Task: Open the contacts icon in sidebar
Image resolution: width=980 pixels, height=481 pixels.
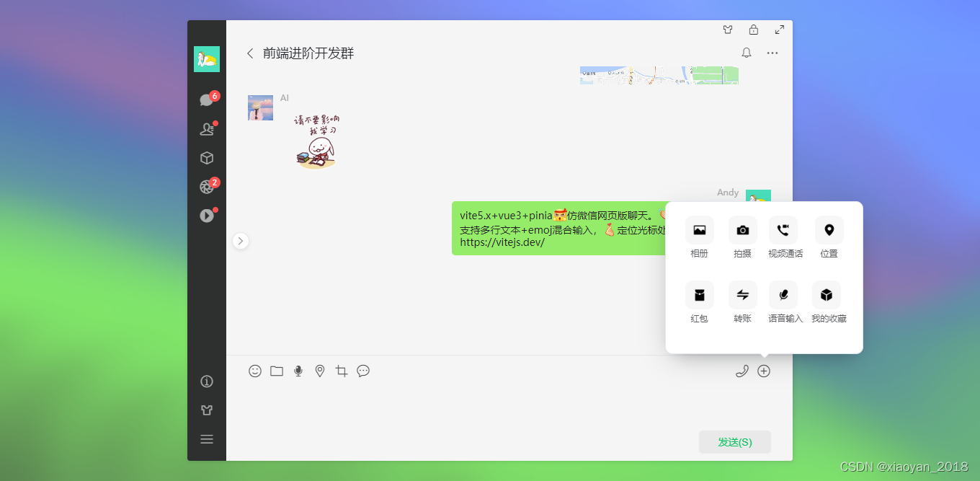Action: [x=207, y=129]
